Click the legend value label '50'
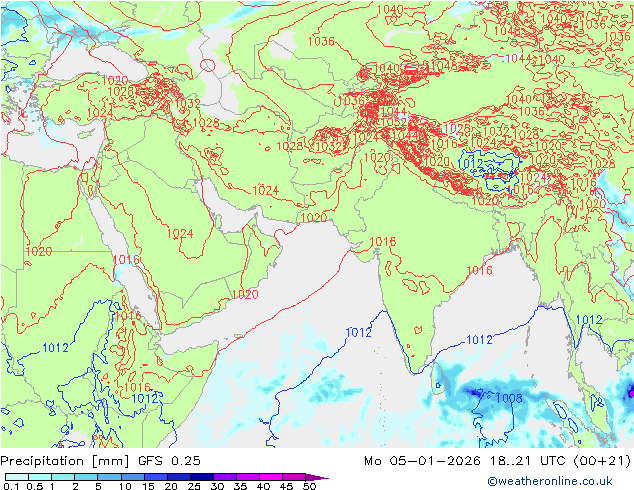Image resolution: width=634 pixels, height=490 pixels. (x=309, y=486)
